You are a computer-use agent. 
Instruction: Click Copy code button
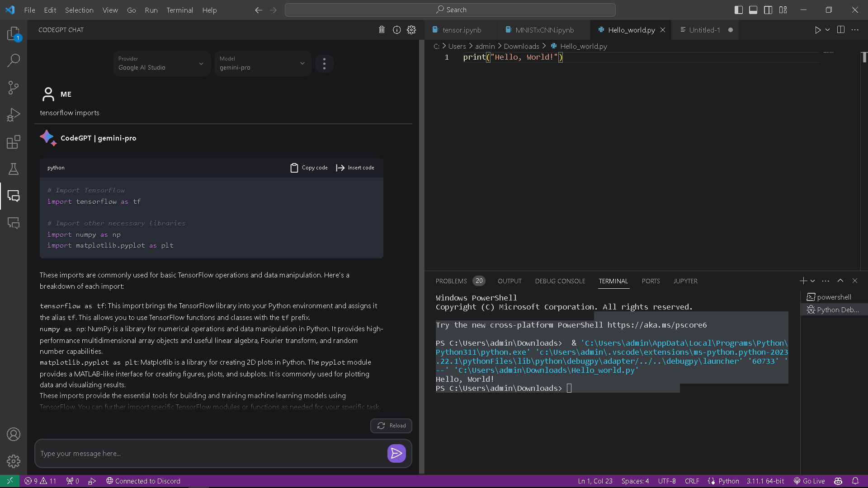(x=309, y=168)
